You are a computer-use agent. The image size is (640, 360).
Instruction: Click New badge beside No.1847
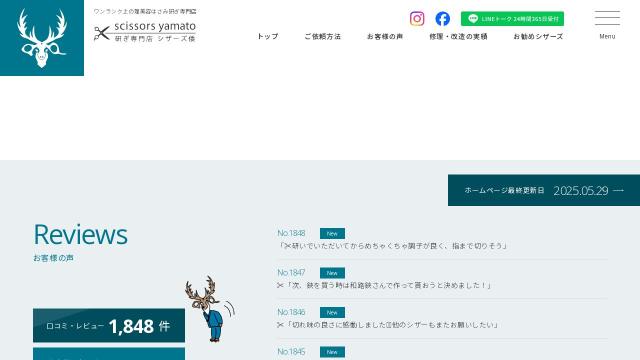tap(332, 273)
